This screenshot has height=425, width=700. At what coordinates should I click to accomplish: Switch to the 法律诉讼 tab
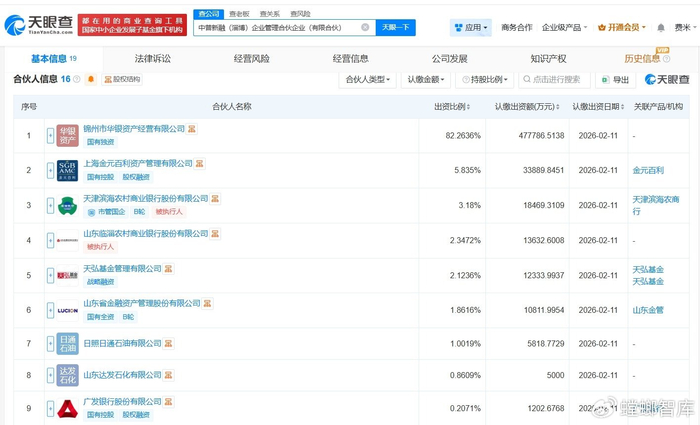coord(153,59)
